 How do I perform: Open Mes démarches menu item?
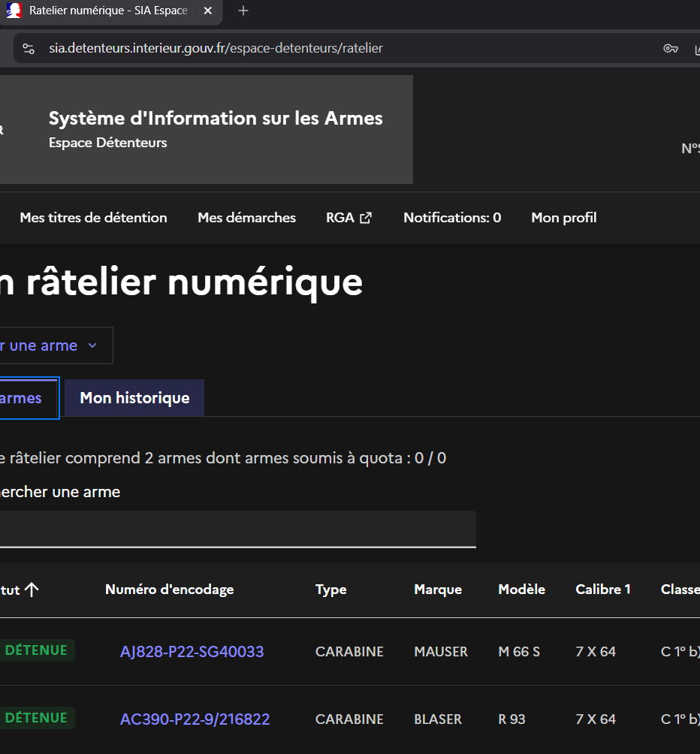coord(246,218)
